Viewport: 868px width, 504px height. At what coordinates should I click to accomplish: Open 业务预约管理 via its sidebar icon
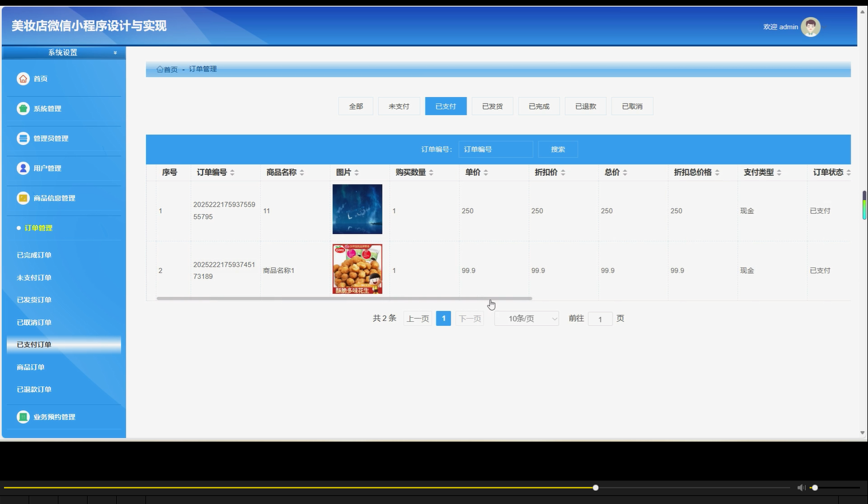(23, 417)
